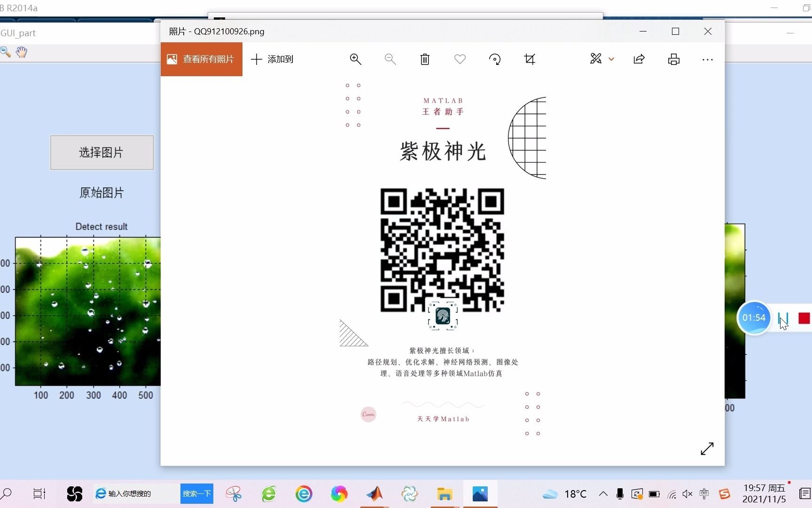Open the 查看所有照片 gallery view
The image size is (812, 508).
click(202, 59)
